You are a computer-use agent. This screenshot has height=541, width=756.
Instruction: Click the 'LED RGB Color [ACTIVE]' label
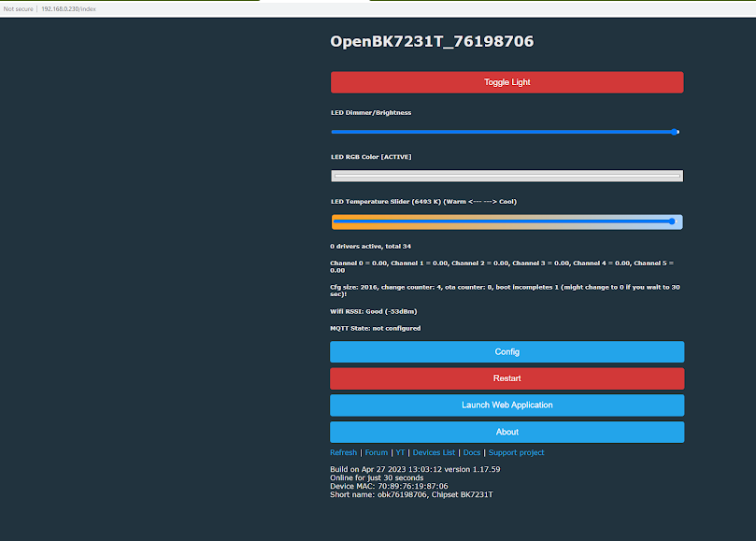pyautogui.click(x=371, y=157)
